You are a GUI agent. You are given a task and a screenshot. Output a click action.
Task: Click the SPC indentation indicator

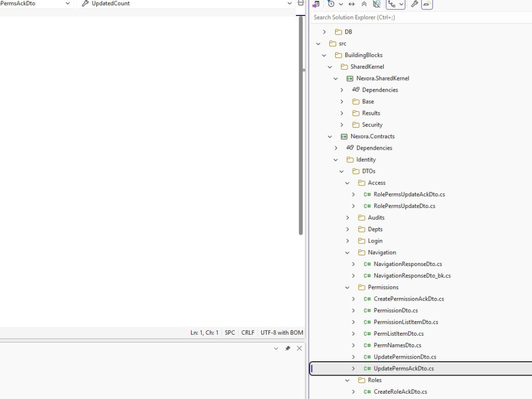coord(230,333)
